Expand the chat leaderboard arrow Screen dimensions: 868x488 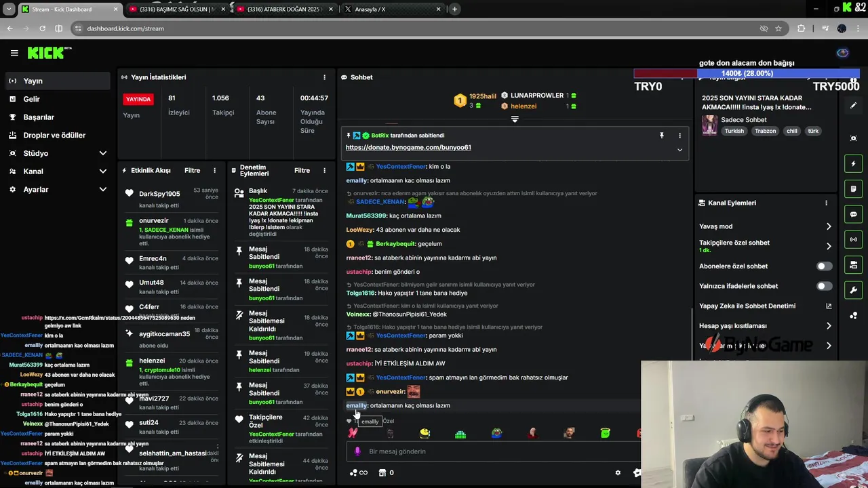[x=515, y=119]
